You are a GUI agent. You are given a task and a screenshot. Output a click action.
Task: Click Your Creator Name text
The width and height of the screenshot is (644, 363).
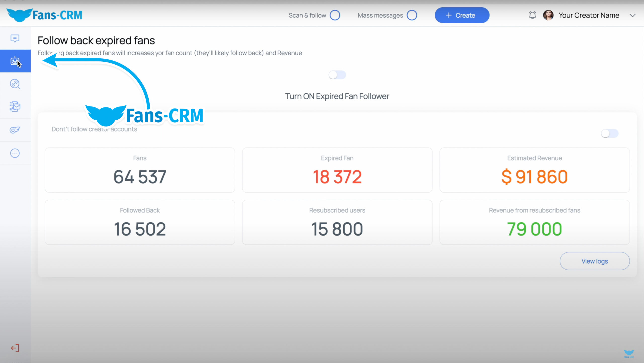[x=589, y=15]
